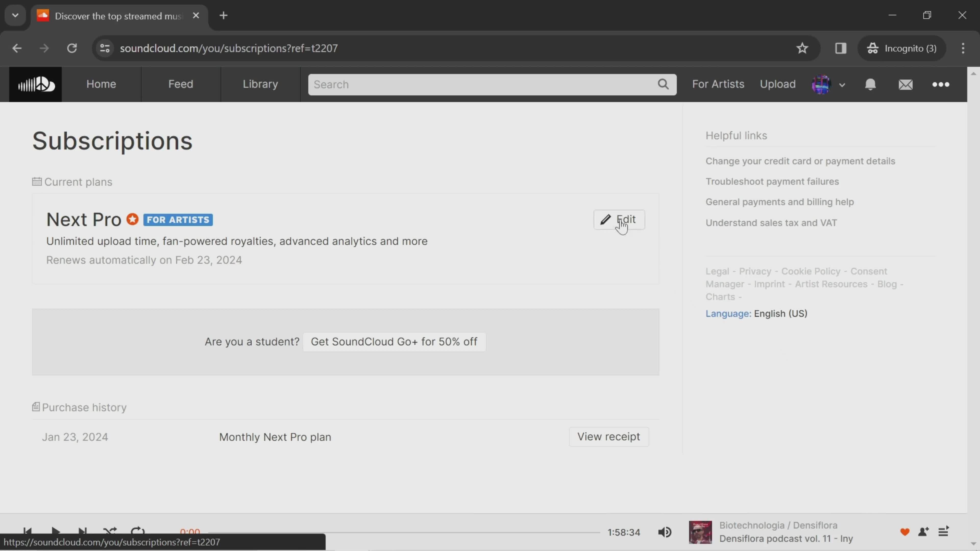The image size is (980, 551).
Task: Open the Privacy footer link
Action: click(x=755, y=271)
